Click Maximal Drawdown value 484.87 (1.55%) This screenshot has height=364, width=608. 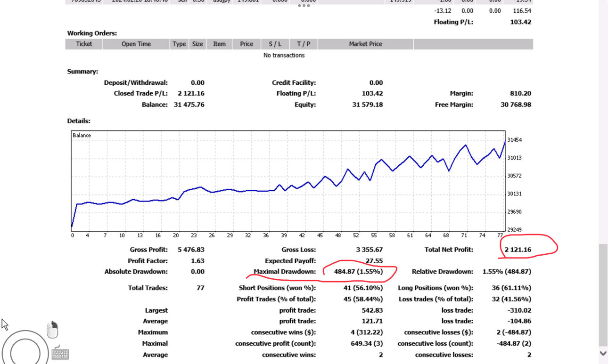tap(358, 272)
